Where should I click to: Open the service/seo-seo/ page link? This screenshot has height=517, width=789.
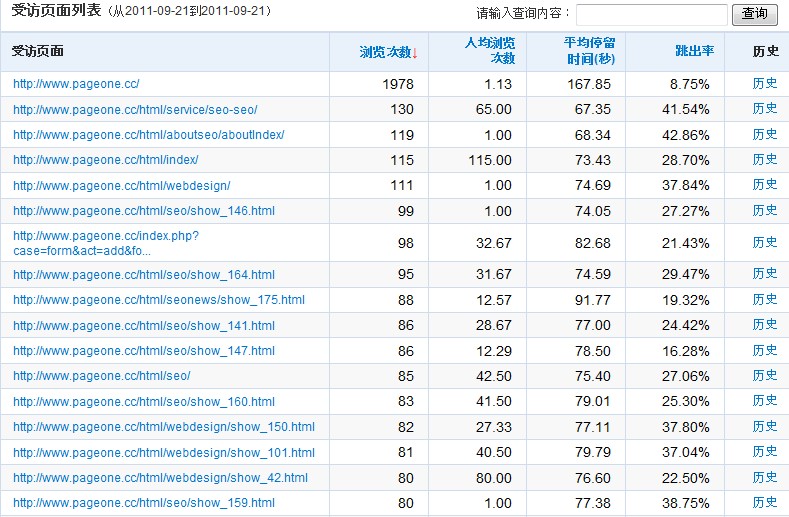(x=135, y=109)
